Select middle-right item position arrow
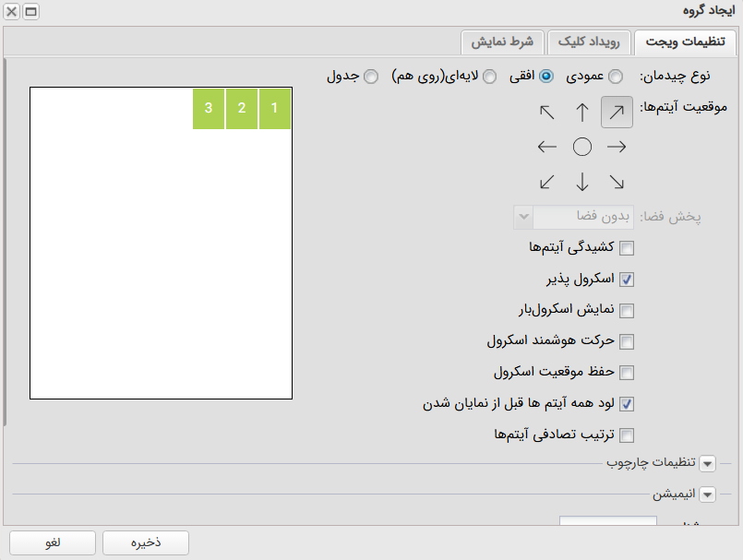The height and width of the screenshot is (560, 743). 617,147
